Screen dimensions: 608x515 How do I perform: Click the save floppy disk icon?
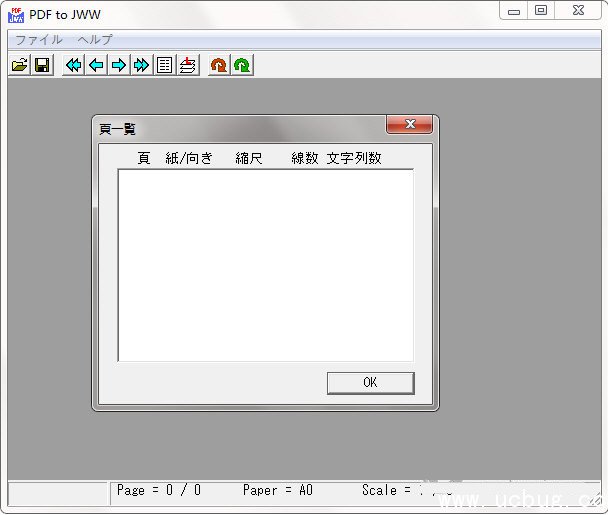[42, 65]
